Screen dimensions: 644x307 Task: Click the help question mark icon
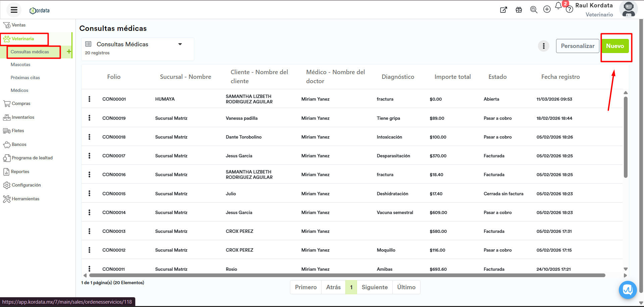(569, 10)
